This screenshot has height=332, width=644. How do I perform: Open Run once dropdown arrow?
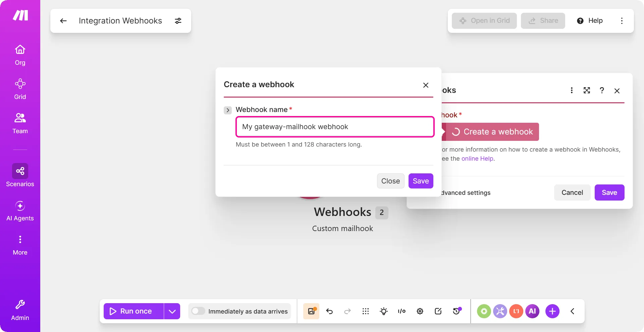click(x=172, y=311)
